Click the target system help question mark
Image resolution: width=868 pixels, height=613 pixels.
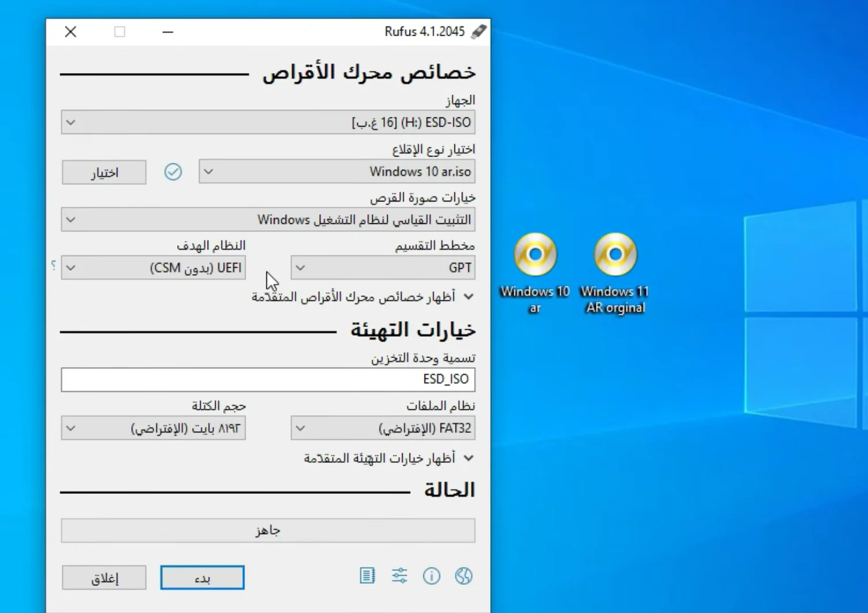[53, 265]
